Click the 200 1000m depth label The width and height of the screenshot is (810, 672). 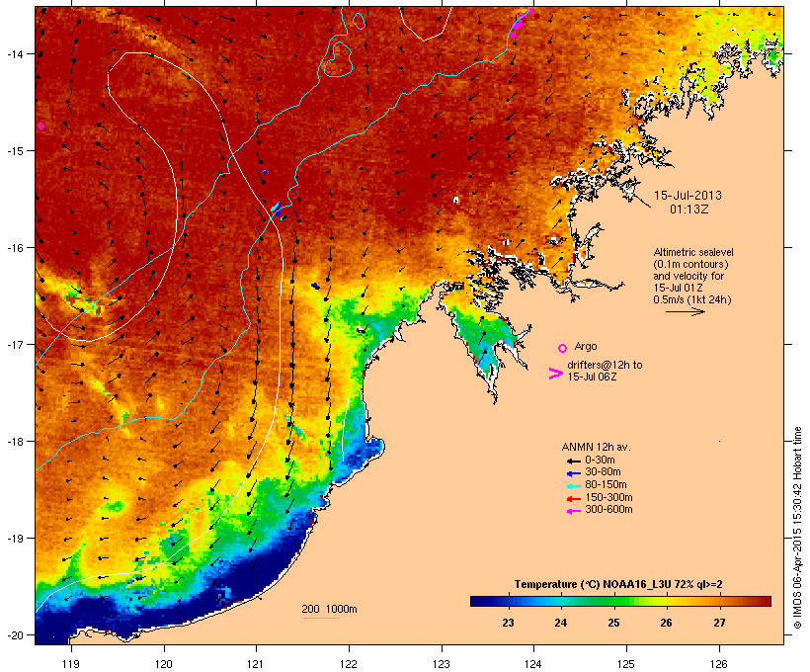pos(329,609)
